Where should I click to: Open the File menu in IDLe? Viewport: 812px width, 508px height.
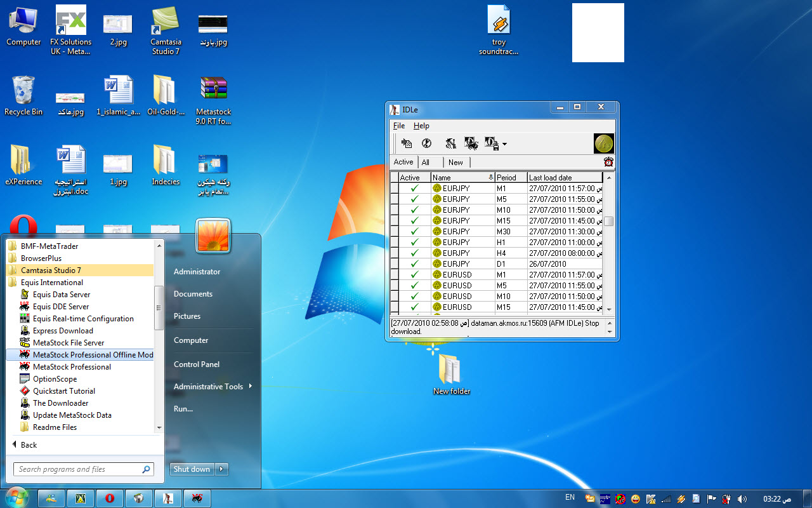click(x=399, y=126)
